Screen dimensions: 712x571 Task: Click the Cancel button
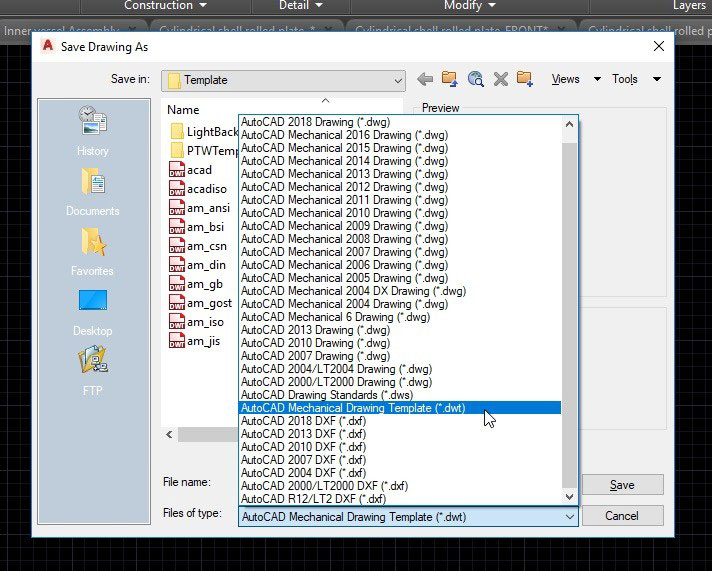point(622,516)
